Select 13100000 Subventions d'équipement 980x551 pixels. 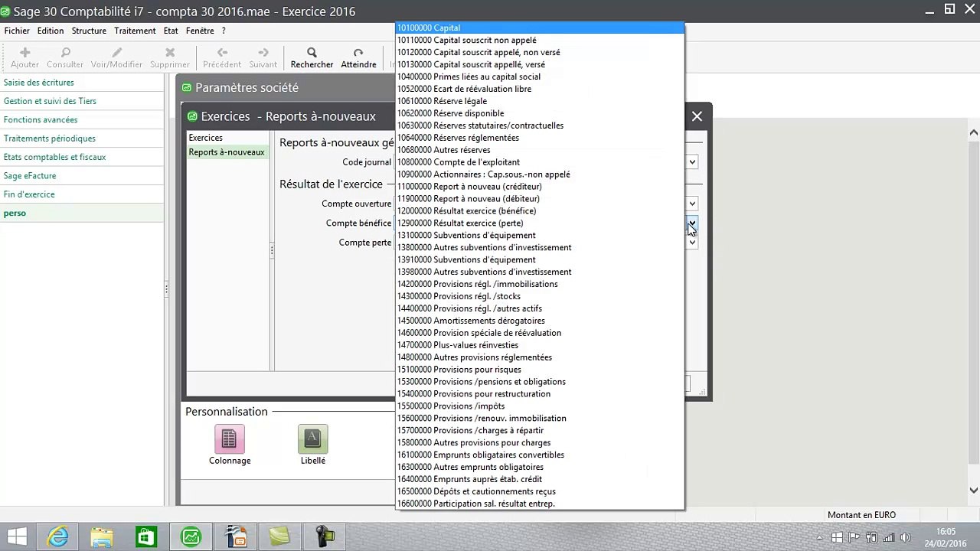point(540,236)
